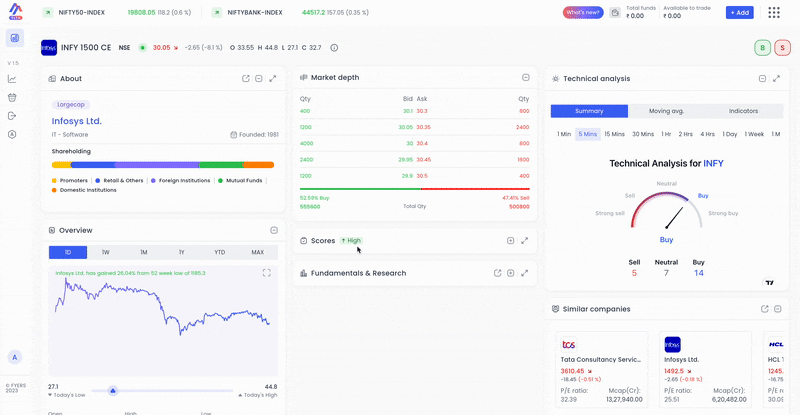Image resolution: width=800 pixels, height=415 pixels.
Task: Open About panel in new window
Action: pos(245,79)
